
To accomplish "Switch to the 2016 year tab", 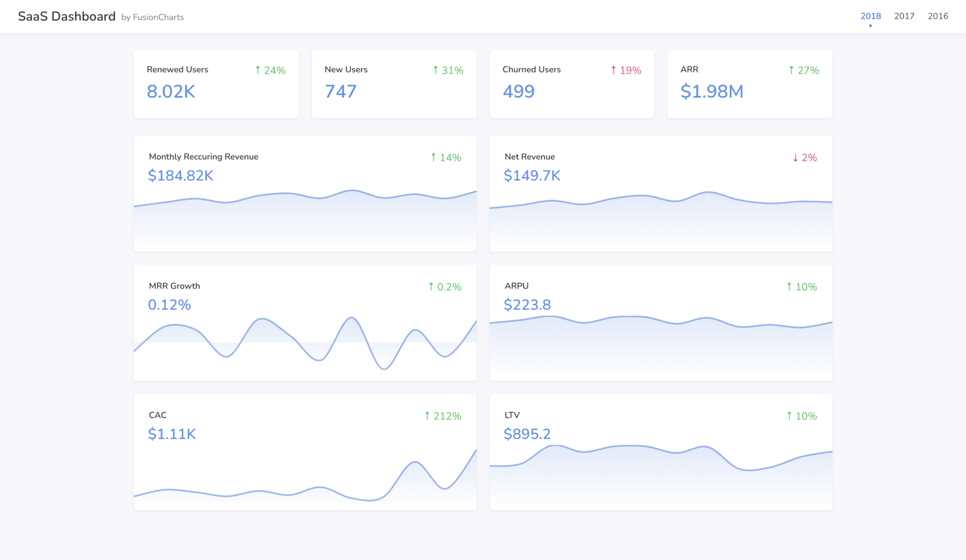I will tap(938, 16).
